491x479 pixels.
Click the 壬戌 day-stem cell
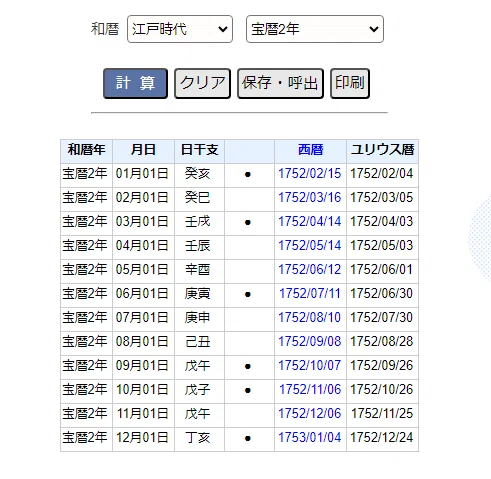[199, 222]
